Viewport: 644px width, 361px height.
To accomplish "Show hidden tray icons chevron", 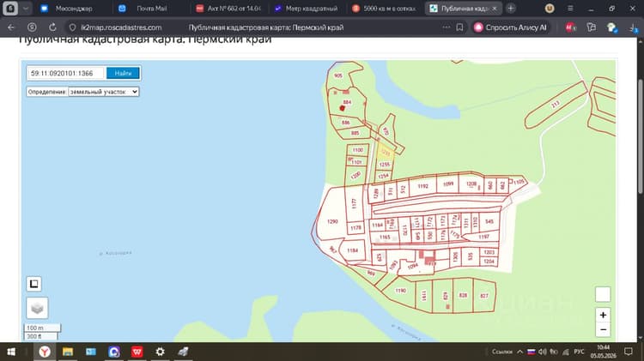I will [520, 352].
